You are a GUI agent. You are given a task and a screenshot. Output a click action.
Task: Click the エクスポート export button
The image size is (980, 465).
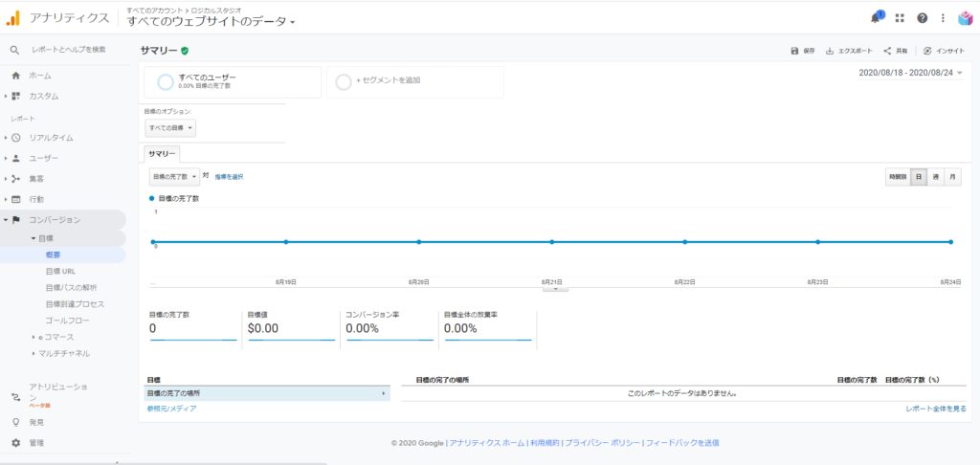(849, 52)
